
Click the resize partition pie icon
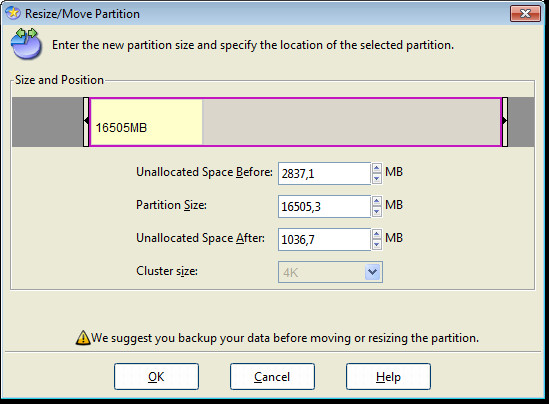pos(26,44)
